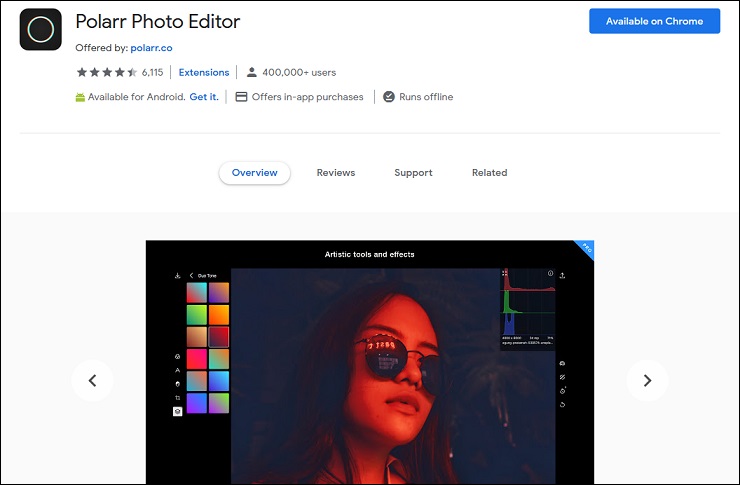Click the back chevron beside Duo Tone in preview

coord(192,276)
